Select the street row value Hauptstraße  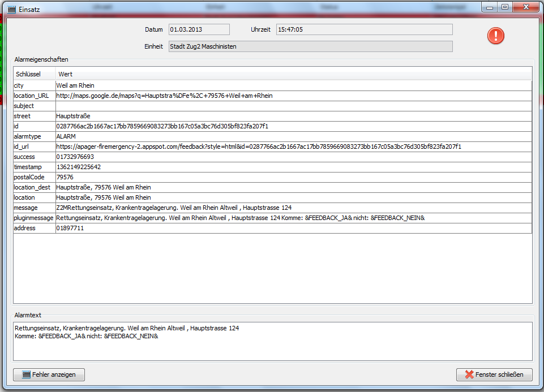pos(73,116)
